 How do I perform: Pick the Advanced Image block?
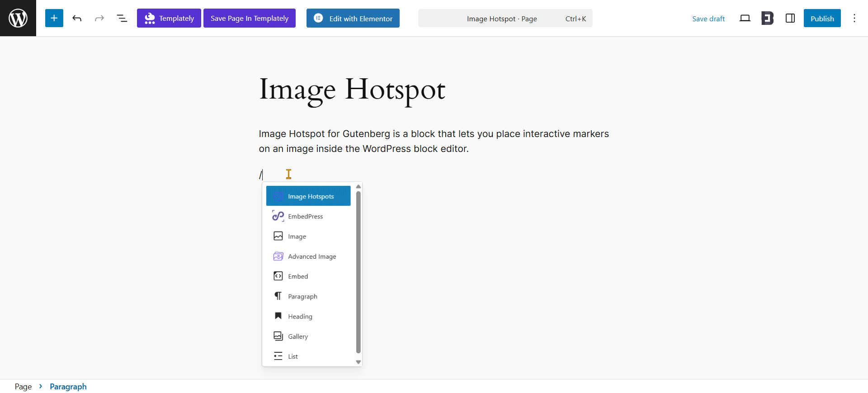tap(308, 256)
